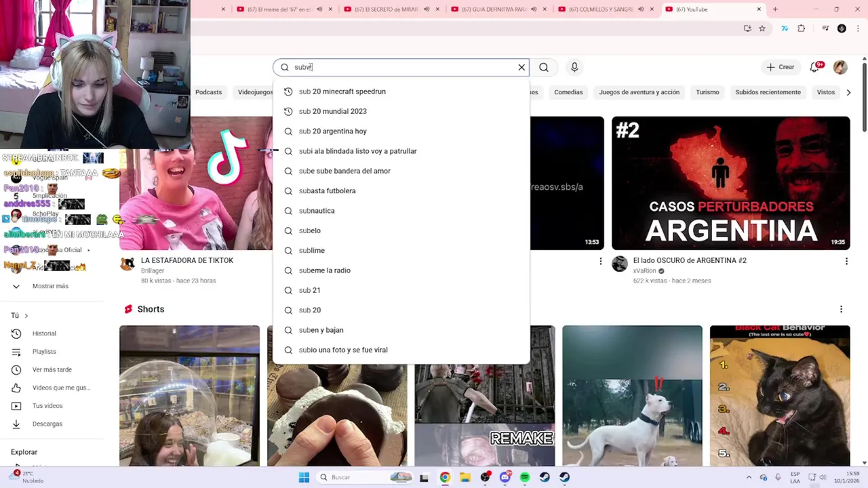
Task: Open the browser extensions puzzle icon
Action: tap(802, 28)
